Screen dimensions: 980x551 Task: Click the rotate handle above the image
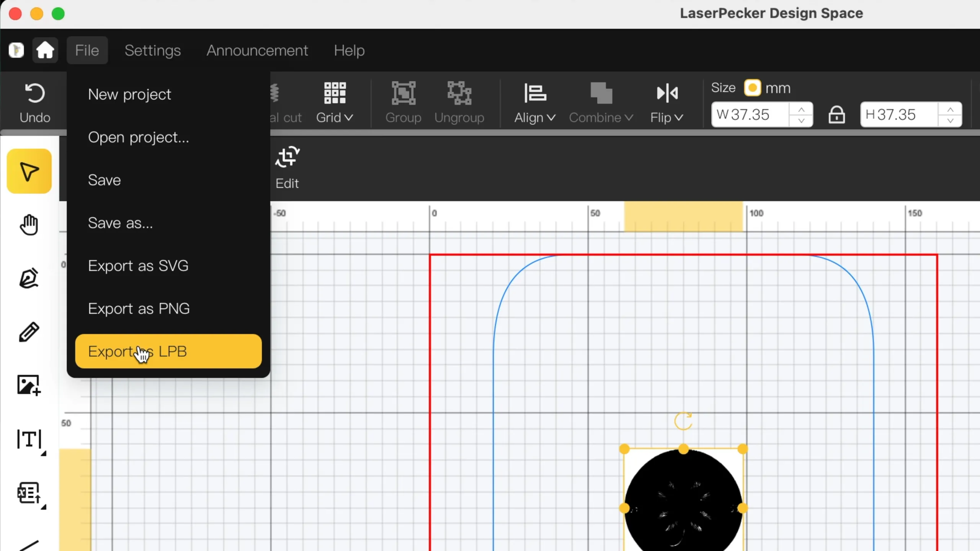(683, 421)
